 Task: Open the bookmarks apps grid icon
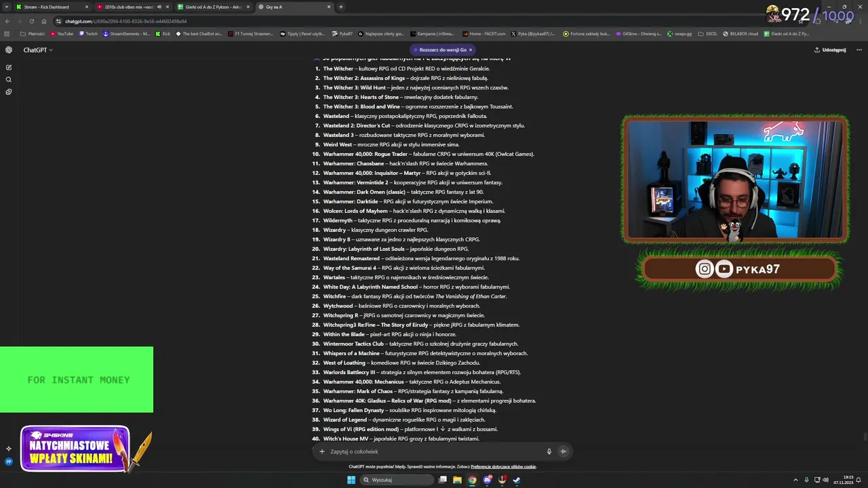[x=7, y=33]
